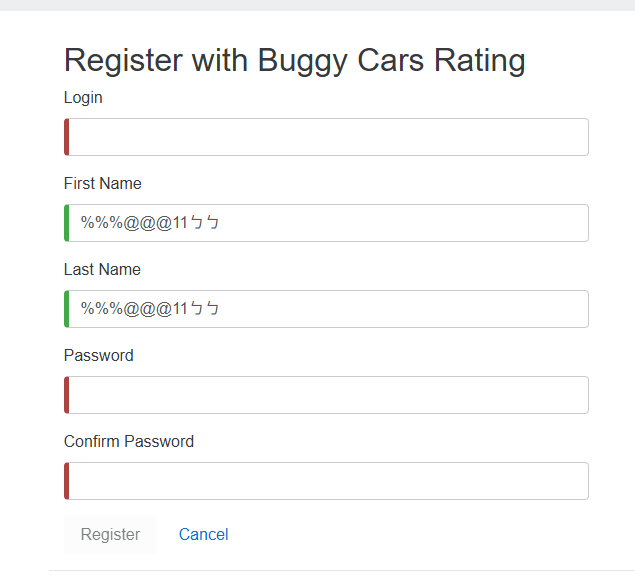Click the Last Name label
This screenshot has height=582, width=635.
[x=102, y=269]
